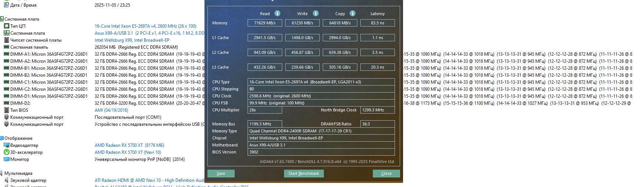The width and height of the screenshot is (644, 187).
Task: Click the DIMM-B2 memory module icon
Action: tap(6, 75)
